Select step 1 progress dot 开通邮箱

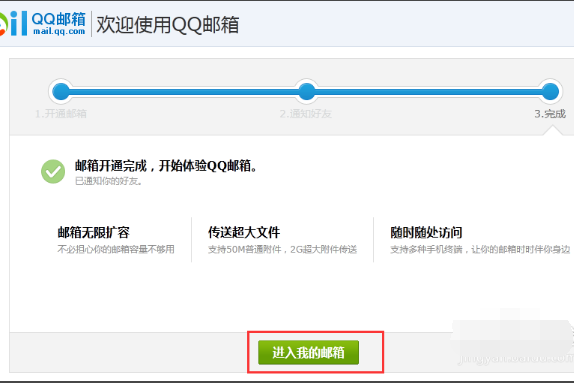[61, 92]
